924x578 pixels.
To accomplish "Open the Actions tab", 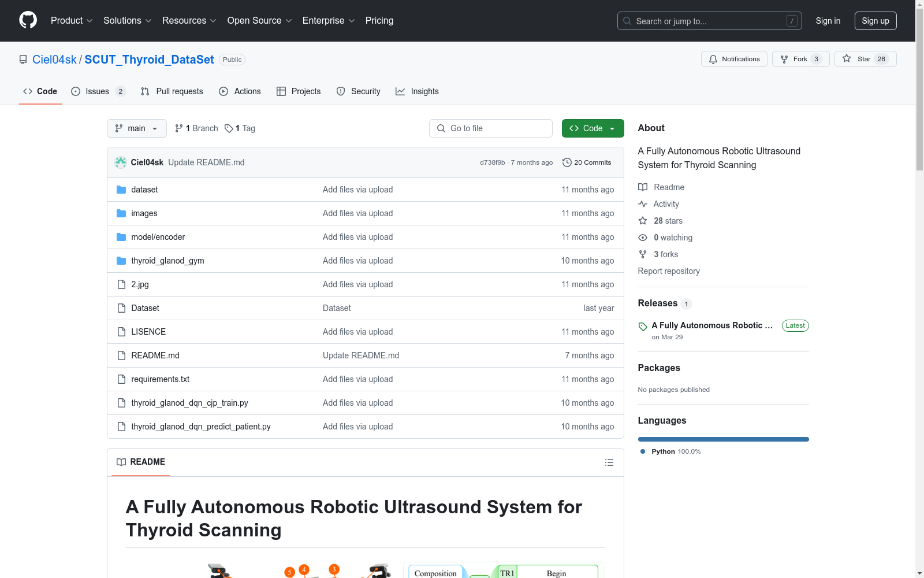I will [240, 91].
